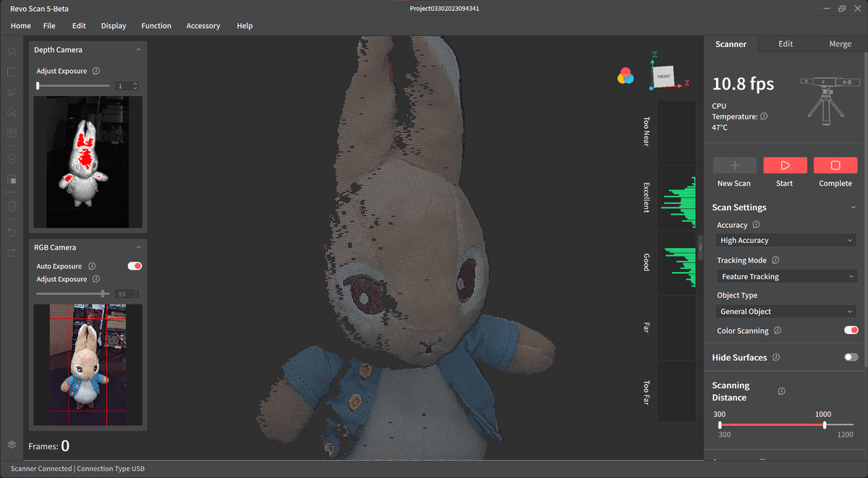Activate the brush selection tool in sidebar
Viewport: 868px width, 478px height.
coord(12,113)
